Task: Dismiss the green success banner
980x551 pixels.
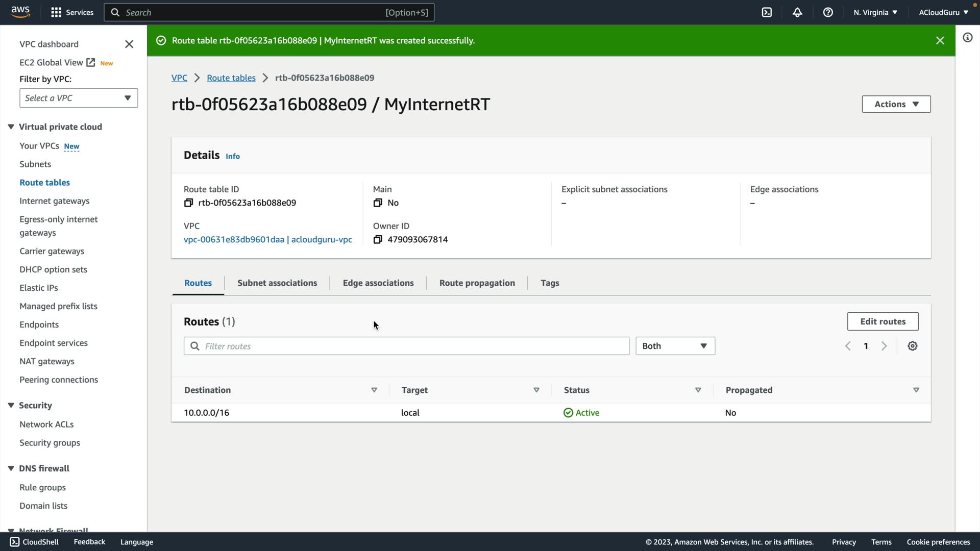Action: tap(940, 40)
